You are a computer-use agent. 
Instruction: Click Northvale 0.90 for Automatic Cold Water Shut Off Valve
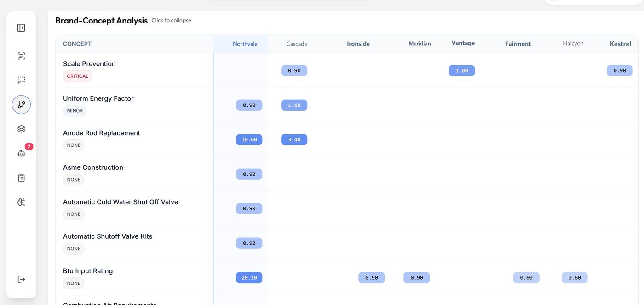[249, 209]
